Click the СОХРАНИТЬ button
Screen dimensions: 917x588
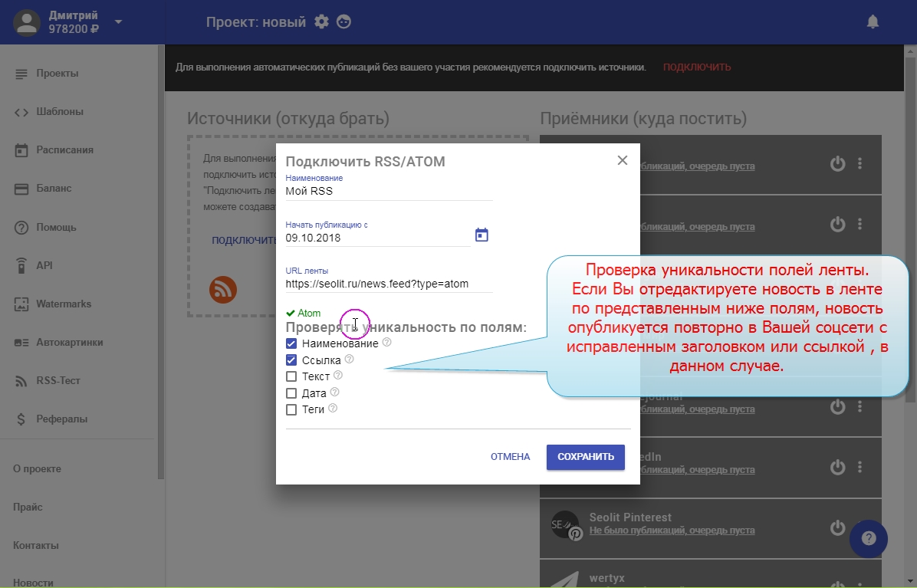pos(585,457)
